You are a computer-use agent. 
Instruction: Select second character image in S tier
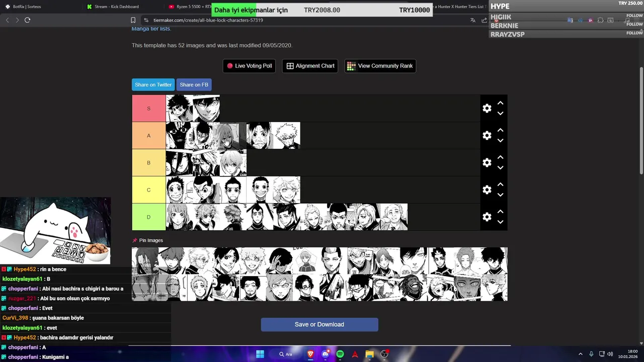(206, 108)
